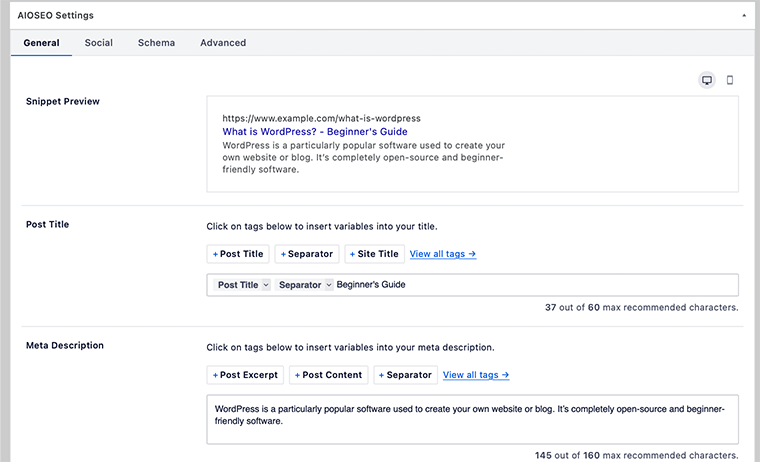View all tags for Meta Description
The width and height of the screenshot is (760, 462).
click(x=476, y=375)
